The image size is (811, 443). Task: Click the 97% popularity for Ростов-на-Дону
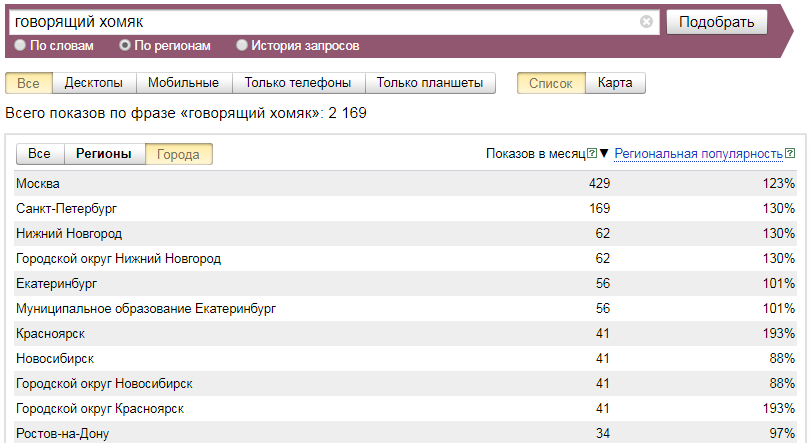coord(782,434)
